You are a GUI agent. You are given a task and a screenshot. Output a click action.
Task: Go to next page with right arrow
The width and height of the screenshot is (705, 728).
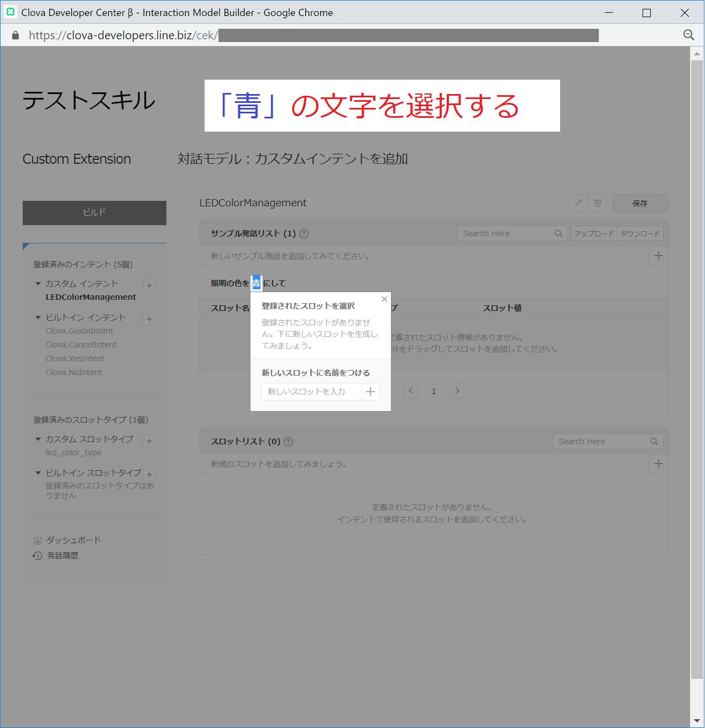457,391
